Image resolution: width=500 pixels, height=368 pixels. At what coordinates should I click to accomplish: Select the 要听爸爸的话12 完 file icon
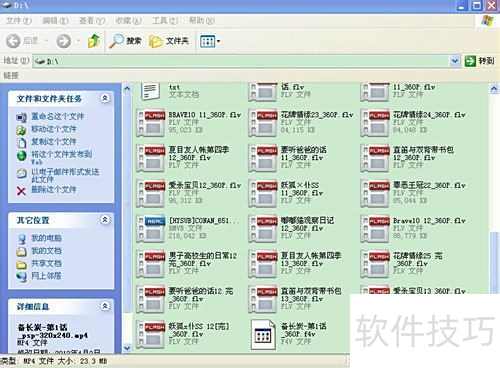point(151,299)
